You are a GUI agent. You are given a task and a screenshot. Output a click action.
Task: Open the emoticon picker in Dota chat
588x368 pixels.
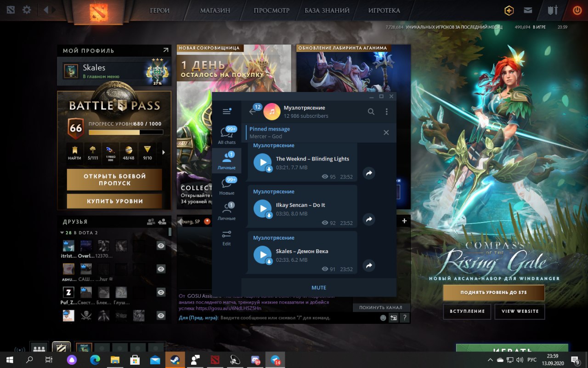pyautogui.click(x=383, y=317)
